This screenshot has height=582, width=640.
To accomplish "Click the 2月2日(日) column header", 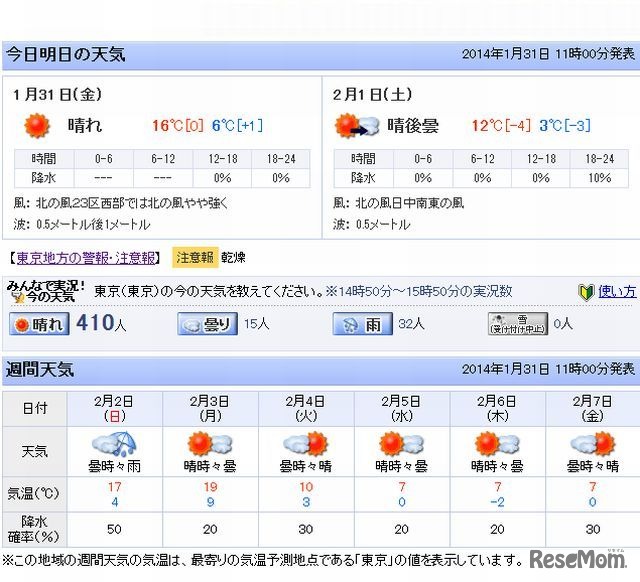I will [114, 409].
